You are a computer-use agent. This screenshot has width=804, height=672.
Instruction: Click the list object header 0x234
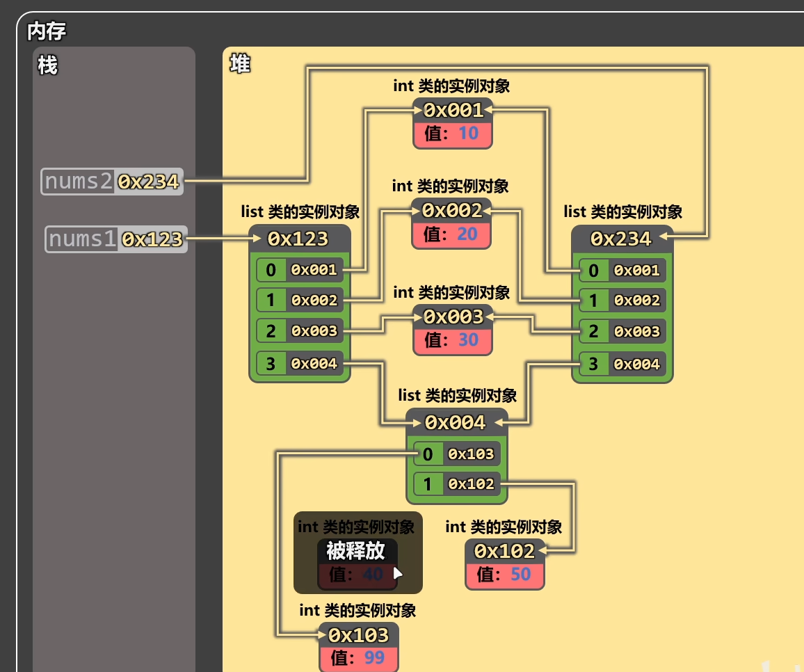pos(622,239)
